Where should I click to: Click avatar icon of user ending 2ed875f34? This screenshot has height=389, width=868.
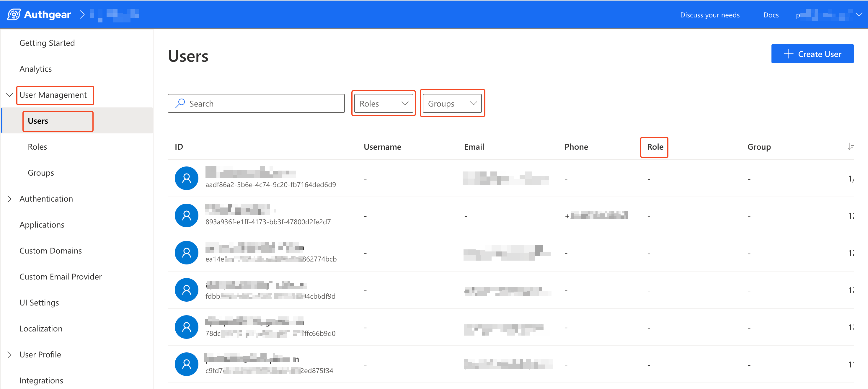(x=186, y=364)
